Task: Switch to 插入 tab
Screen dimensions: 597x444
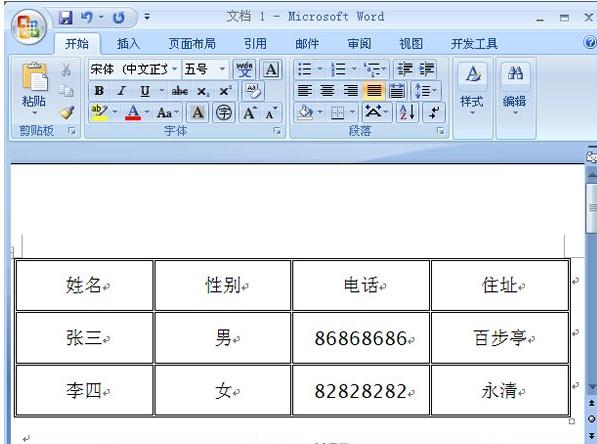Action: (x=128, y=44)
